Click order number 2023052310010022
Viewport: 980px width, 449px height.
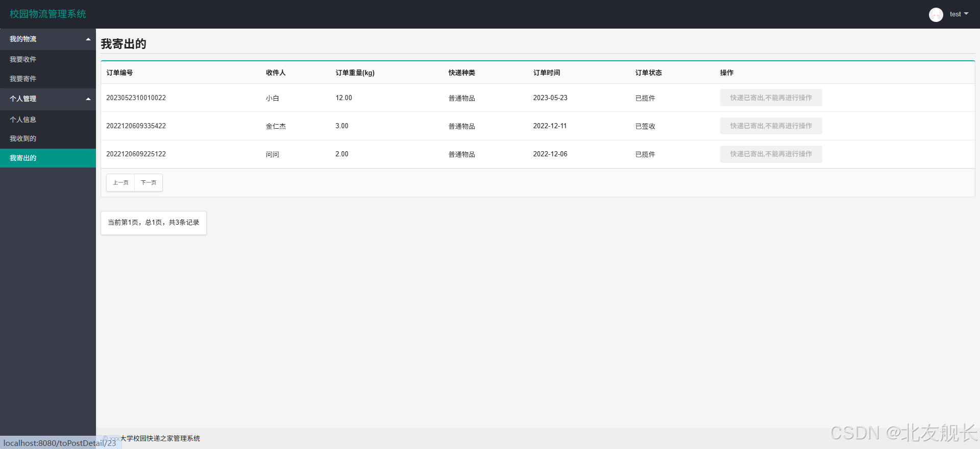[136, 98]
